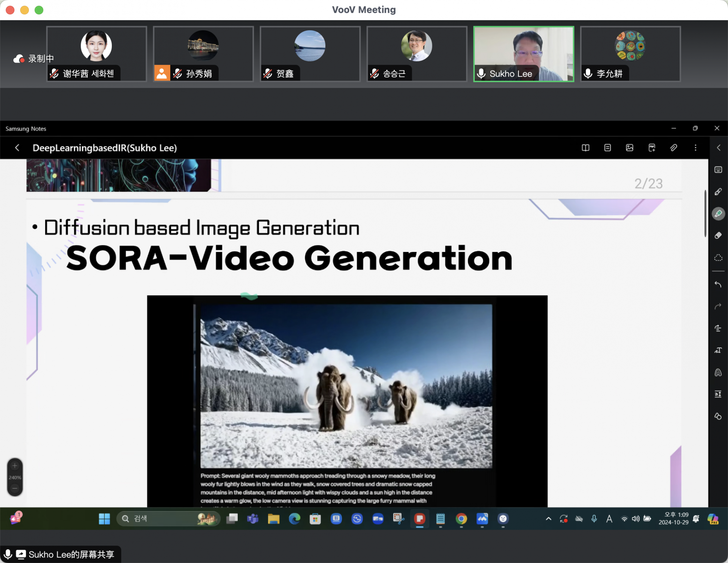Zoom out with the minus button
This screenshot has width=728, height=563.
tap(15, 488)
